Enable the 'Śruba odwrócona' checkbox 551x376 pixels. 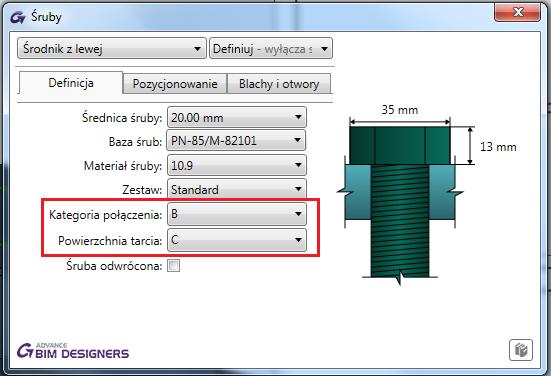coord(173,265)
